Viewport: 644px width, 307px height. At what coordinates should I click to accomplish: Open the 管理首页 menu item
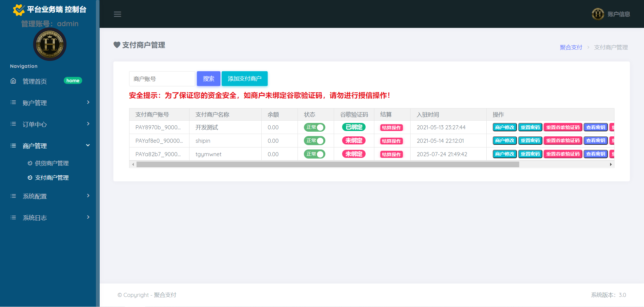(35, 81)
